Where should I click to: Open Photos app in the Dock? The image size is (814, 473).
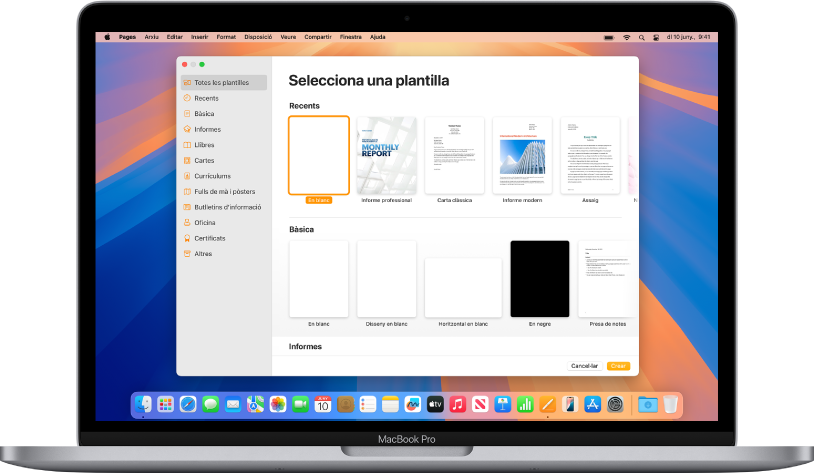tap(278, 404)
